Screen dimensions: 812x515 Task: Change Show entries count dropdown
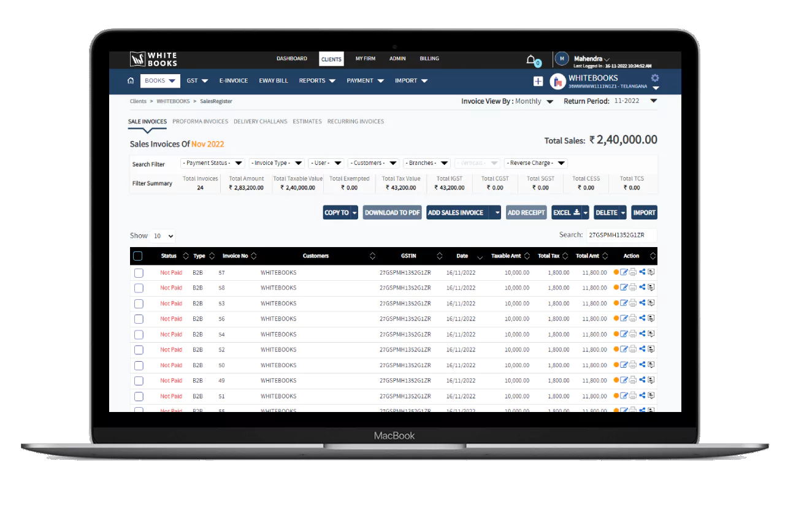coord(163,236)
